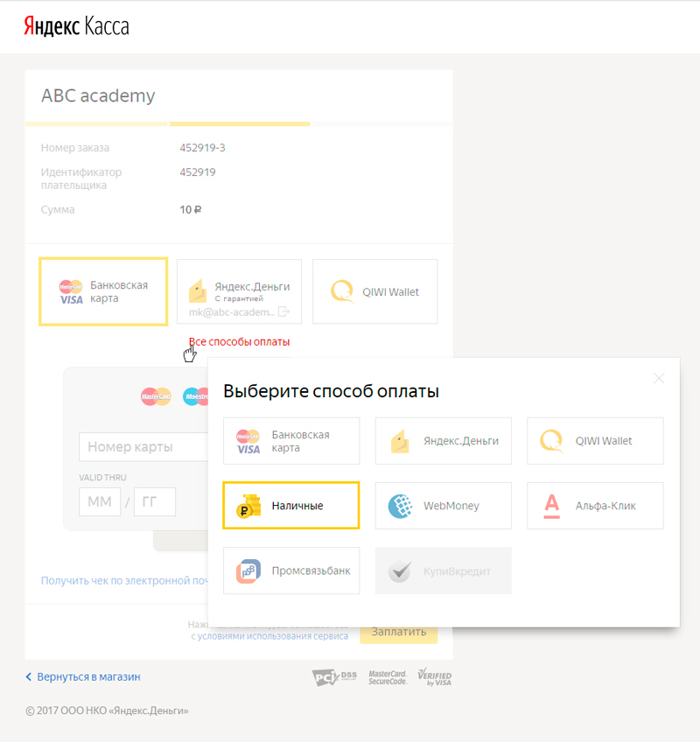Click the Наличные coins icon
Viewport: 700px width, 742px height.
pos(248,506)
